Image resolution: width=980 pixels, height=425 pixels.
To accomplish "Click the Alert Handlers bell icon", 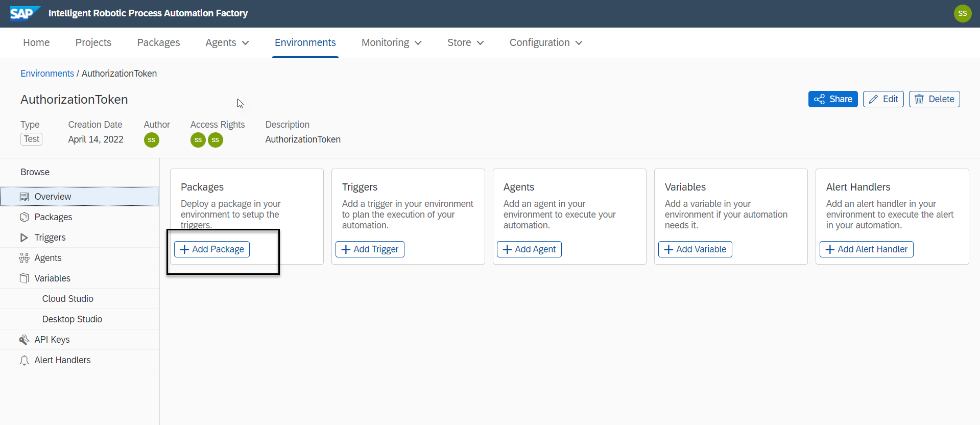I will click(x=24, y=360).
